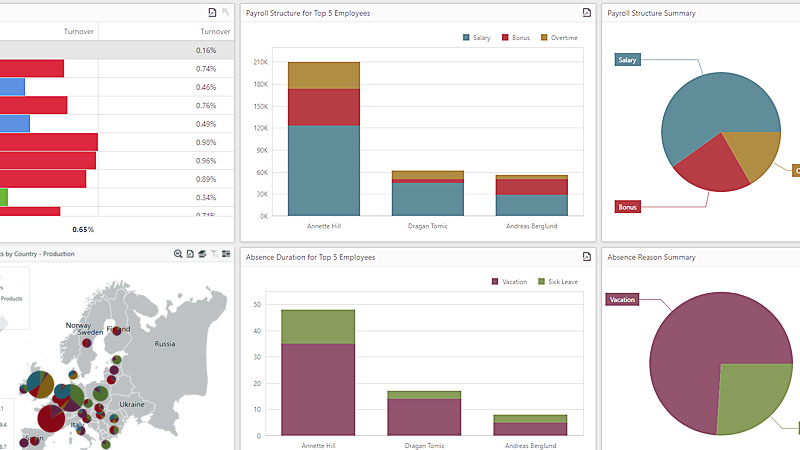This screenshot has height=450, width=800.
Task: Click Andreas Berglund axis label in payroll chart
Action: click(532, 226)
